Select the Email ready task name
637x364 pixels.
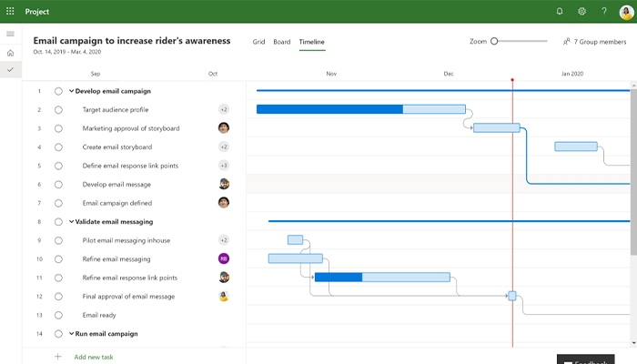tap(99, 315)
